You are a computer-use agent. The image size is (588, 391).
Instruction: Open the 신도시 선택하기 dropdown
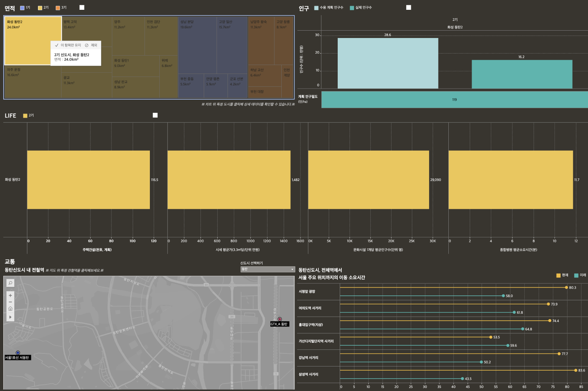pyautogui.click(x=267, y=269)
